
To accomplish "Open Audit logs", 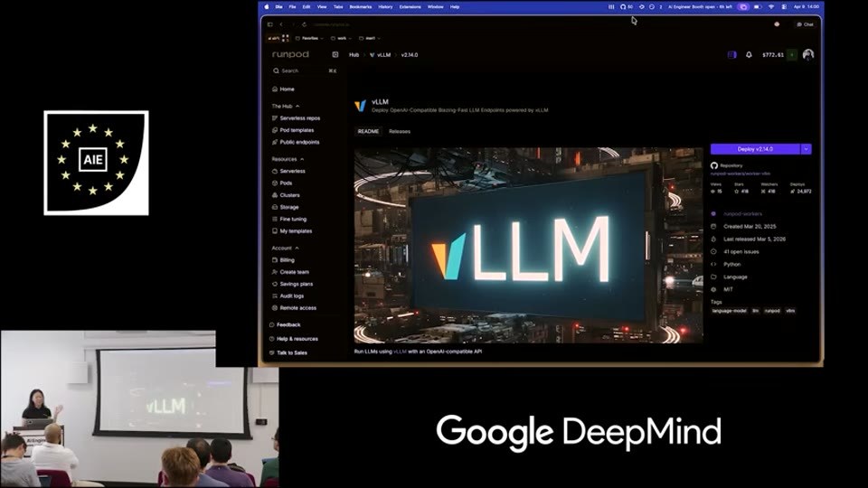I will 288,296.
